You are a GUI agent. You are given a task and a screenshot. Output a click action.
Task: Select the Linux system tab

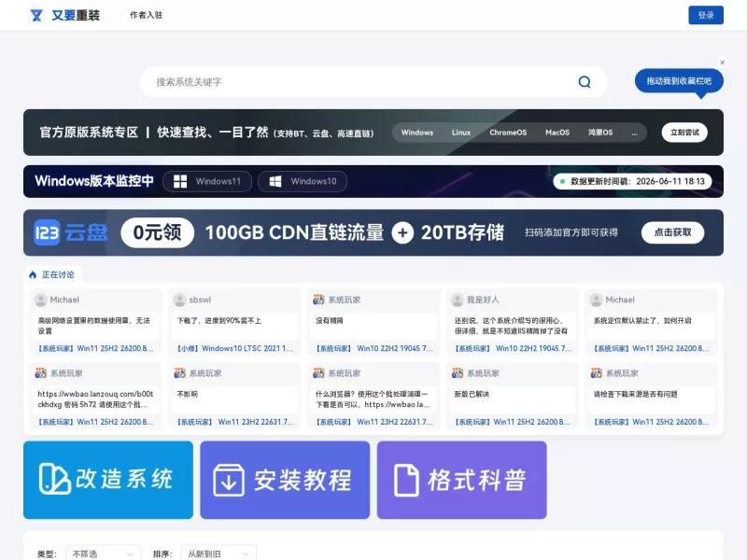460,133
